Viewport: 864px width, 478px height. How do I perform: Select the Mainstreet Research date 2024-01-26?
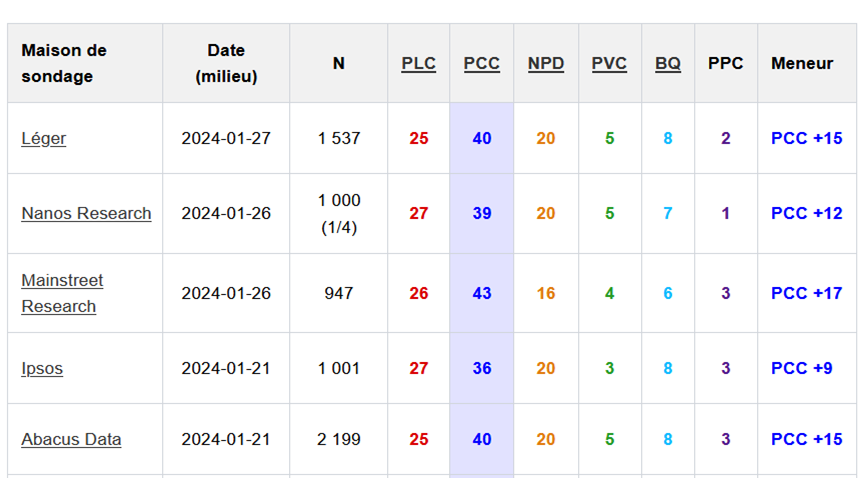(226, 293)
